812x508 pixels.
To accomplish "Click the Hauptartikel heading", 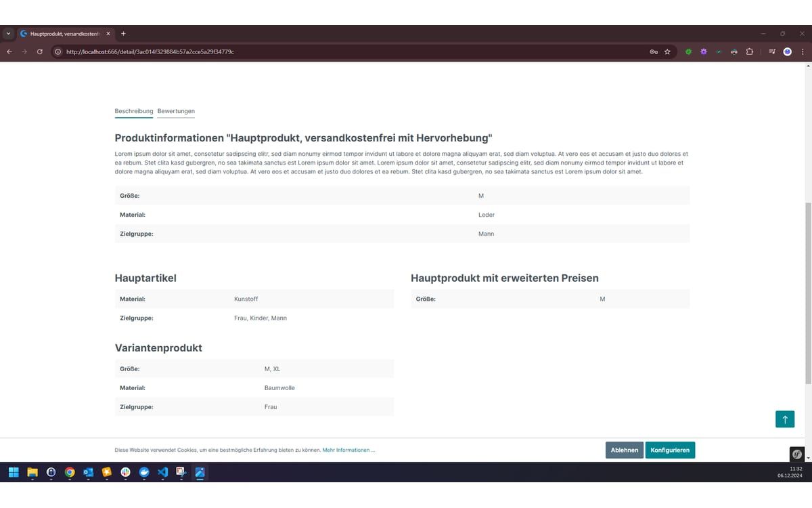I will point(145,278).
